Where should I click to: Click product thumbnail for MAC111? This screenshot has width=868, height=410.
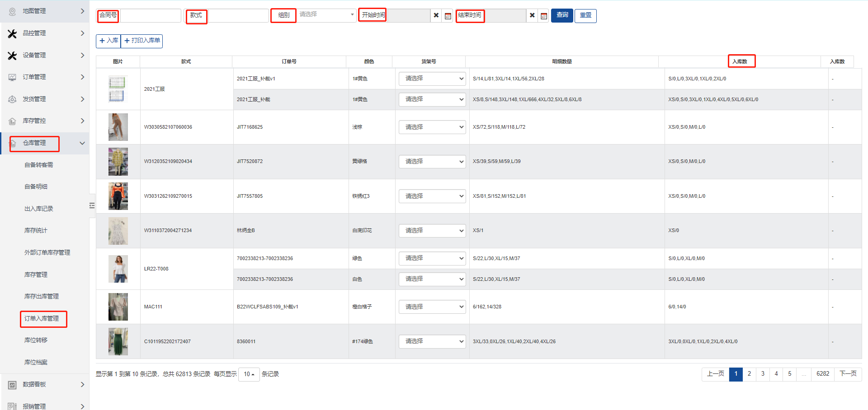click(x=118, y=307)
